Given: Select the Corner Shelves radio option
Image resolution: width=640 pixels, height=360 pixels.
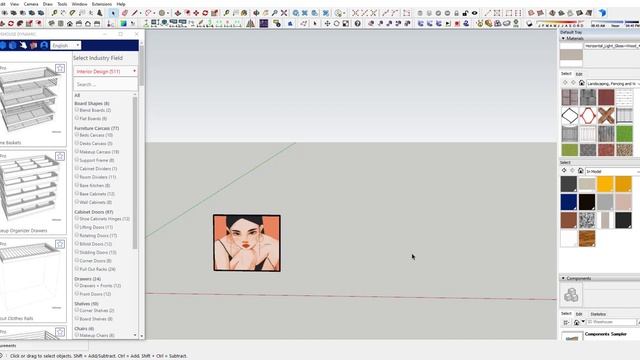Looking at the screenshot, I should (77, 310).
